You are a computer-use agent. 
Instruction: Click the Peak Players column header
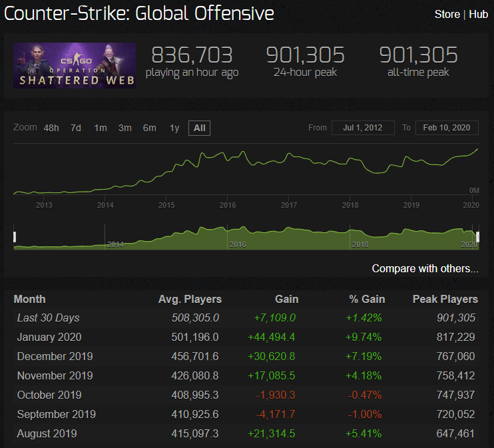click(445, 299)
